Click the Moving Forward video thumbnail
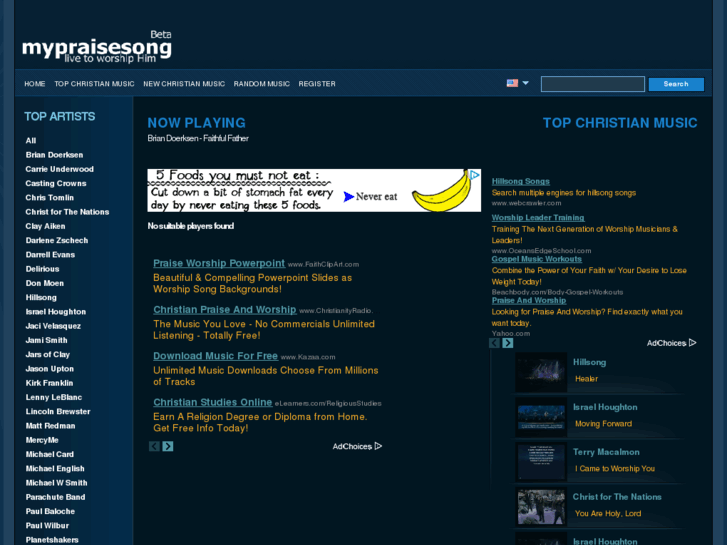The height and width of the screenshot is (545, 727). click(541, 417)
